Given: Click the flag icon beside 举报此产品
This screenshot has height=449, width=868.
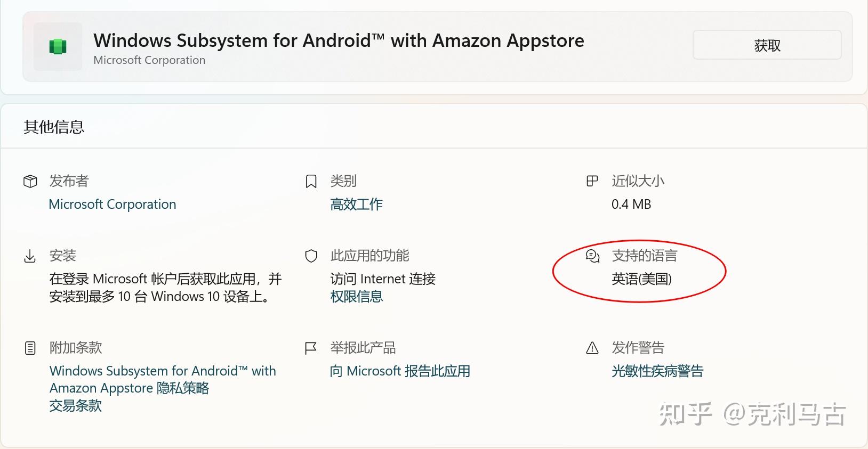Looking at the screenshot, I should tap(310, 348).
